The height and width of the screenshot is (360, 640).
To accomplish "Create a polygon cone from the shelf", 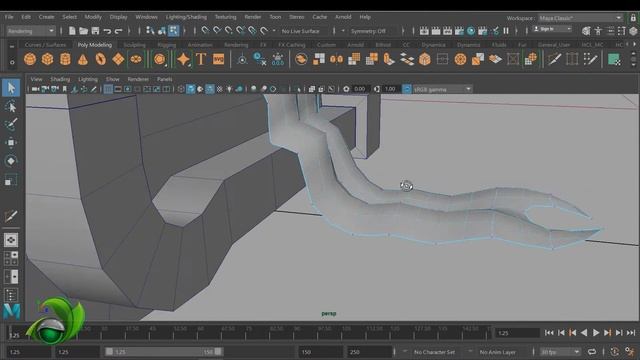I will 83,59.
